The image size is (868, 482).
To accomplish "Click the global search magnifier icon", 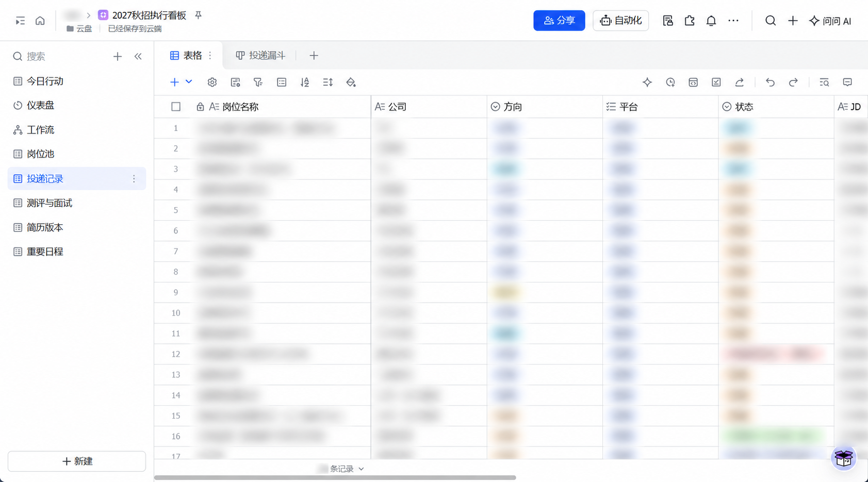I will tap(771, 21).
